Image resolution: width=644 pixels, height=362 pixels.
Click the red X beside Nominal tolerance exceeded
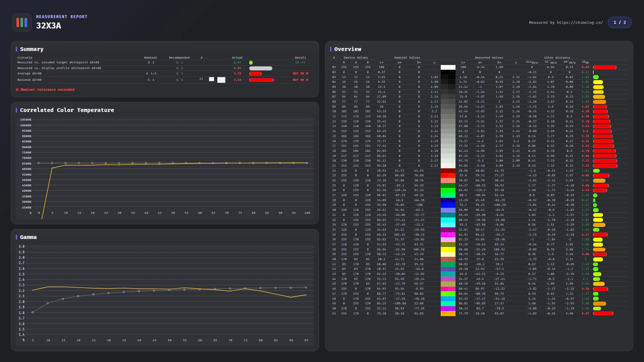click(x=17, y=90)
